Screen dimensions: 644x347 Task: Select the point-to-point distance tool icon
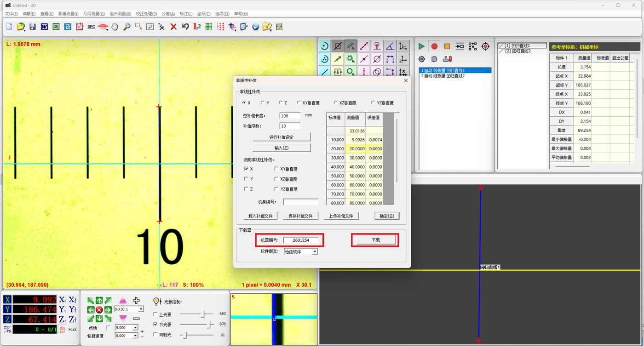pyautogui.click(x=364, y=46)
